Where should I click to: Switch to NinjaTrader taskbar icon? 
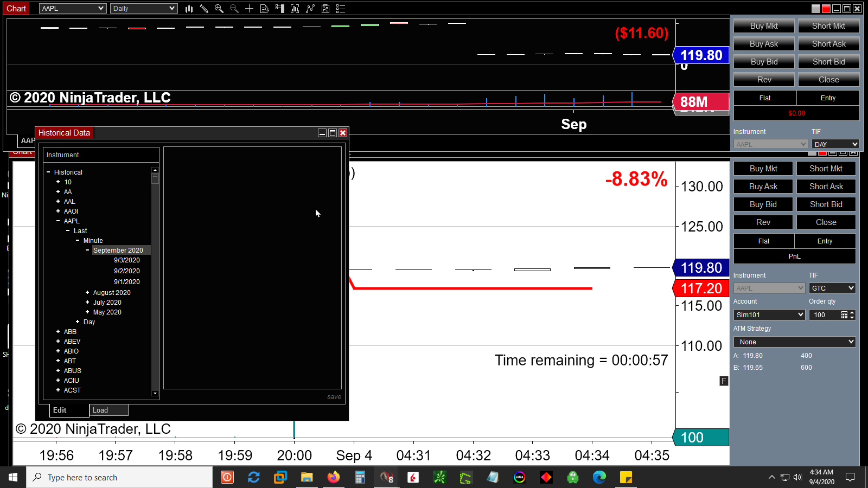[x=387, y=477]
